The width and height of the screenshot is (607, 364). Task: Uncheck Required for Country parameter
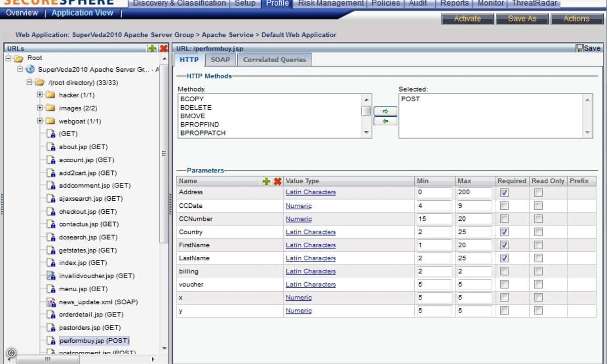pos(504,232)
